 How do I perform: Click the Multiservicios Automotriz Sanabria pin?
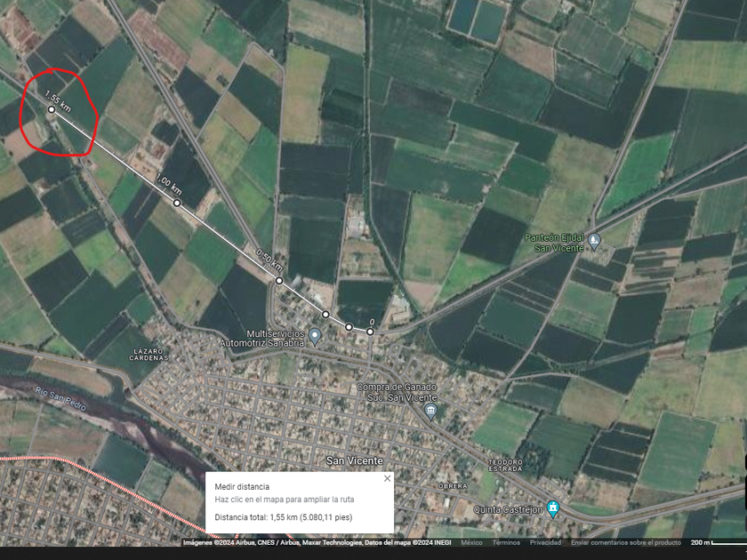[x=315, y=336]
